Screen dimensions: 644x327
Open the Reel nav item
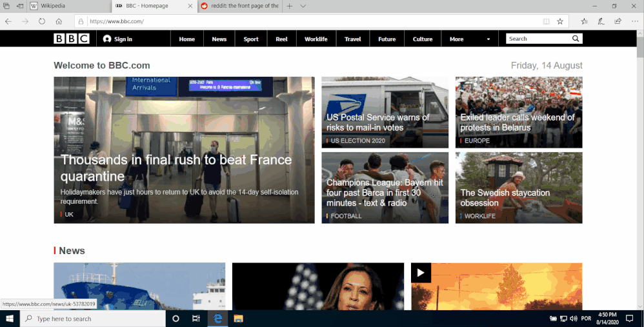[282, 39]
